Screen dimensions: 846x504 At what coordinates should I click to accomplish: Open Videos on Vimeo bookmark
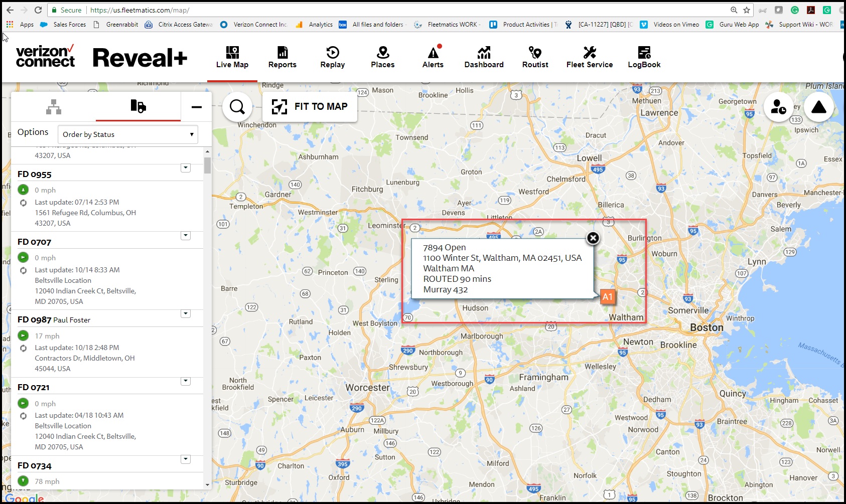pos(670,24)
